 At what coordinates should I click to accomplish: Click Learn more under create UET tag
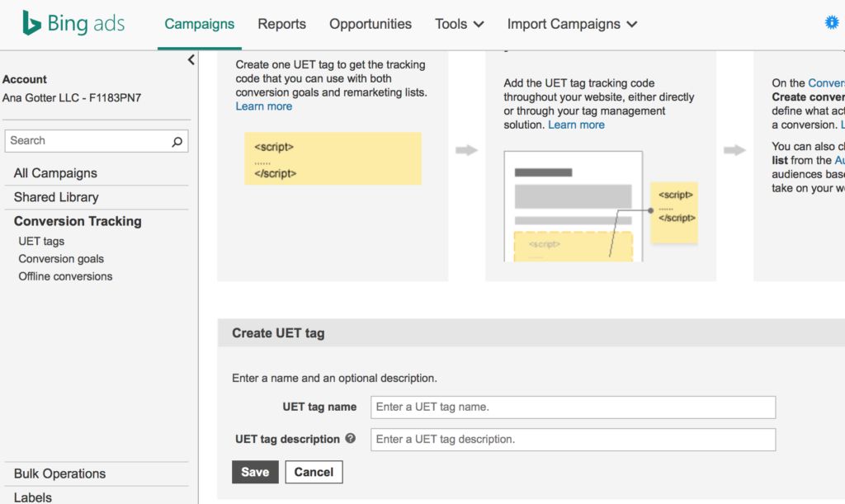263,106
